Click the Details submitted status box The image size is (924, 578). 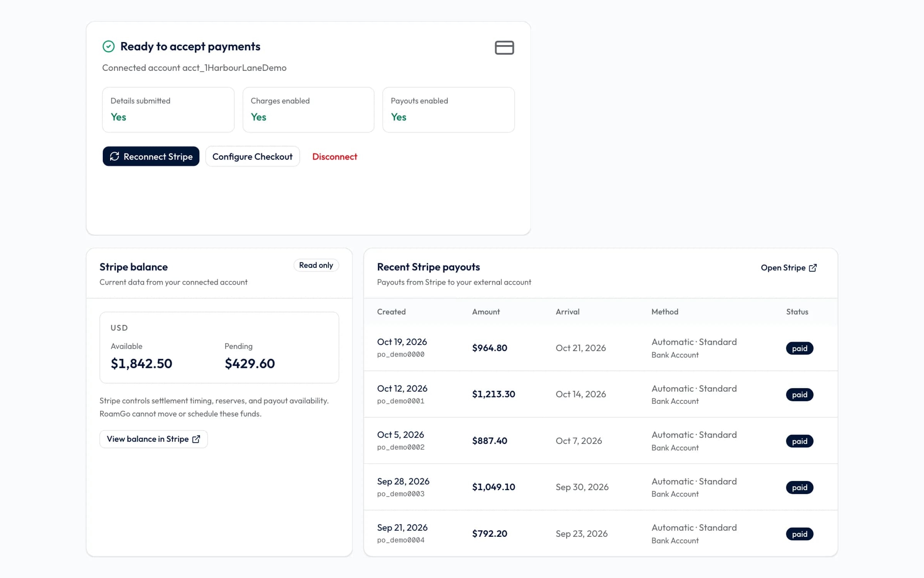pyautogui.click(x=168, y=110)
